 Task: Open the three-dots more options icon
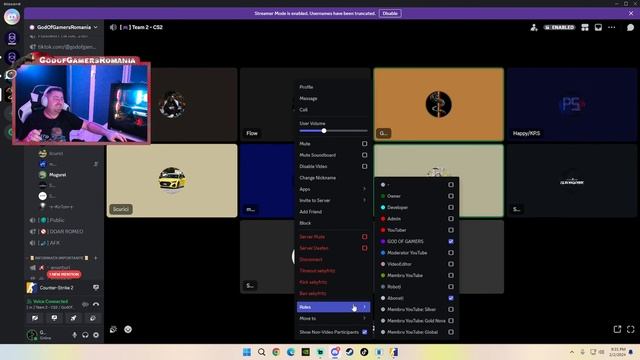pyautogui.click(x=611, y=27)
